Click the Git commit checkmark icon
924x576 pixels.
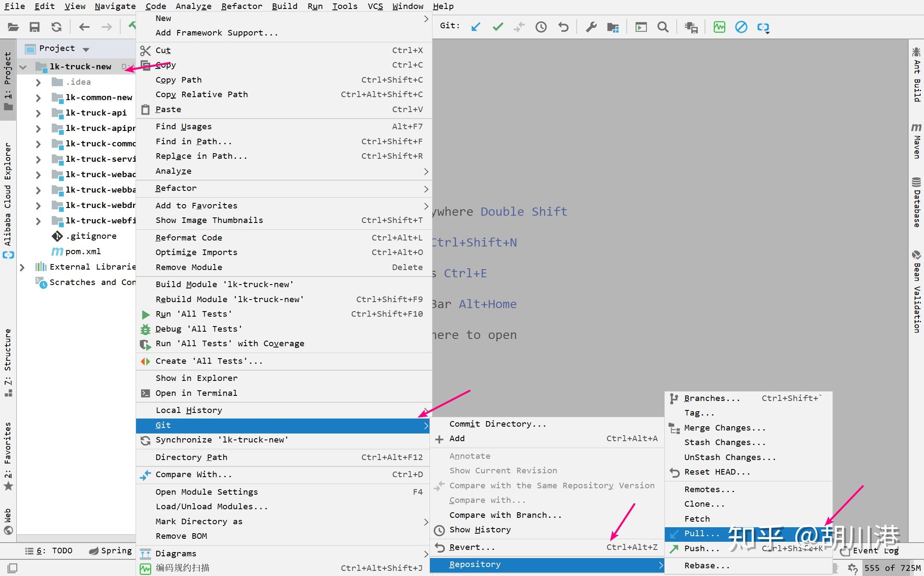click(498, 27)
